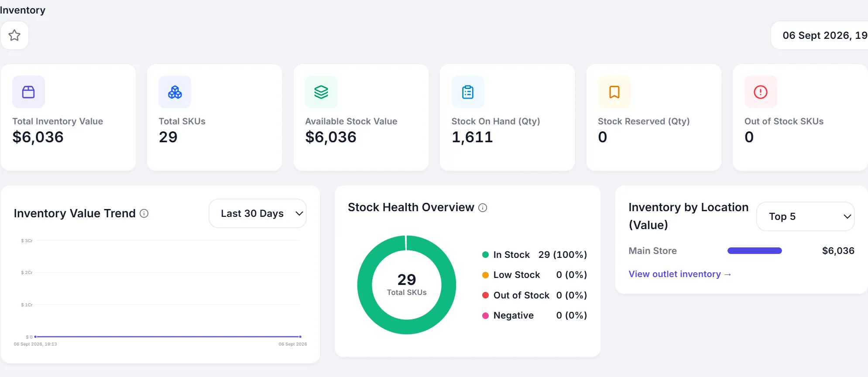Click the Low Stock legend label
This screenshot has height=377, width=868.
[517, 275]
